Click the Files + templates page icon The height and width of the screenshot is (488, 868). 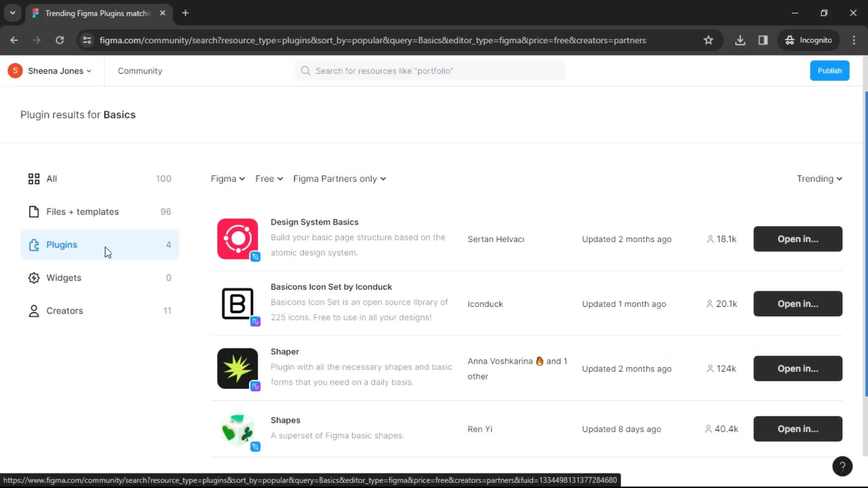pyautogui.click(x=34, y=212)
